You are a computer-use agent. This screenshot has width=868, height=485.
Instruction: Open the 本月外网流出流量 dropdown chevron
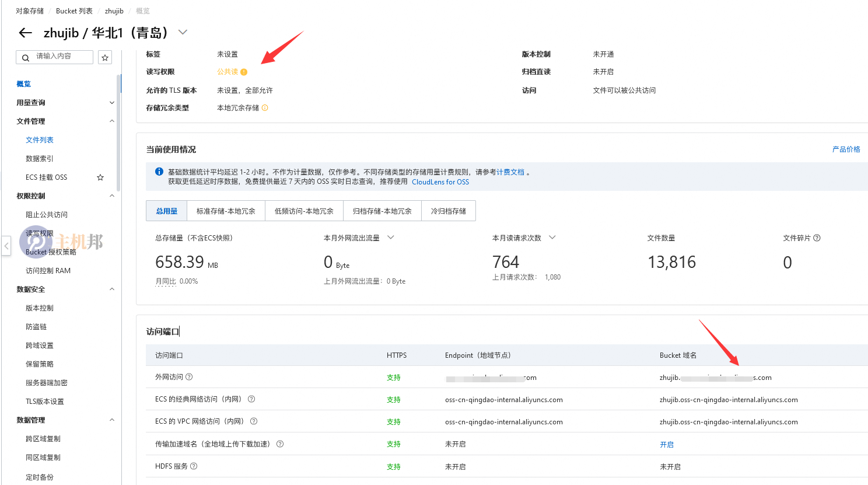tap(391, 238)
